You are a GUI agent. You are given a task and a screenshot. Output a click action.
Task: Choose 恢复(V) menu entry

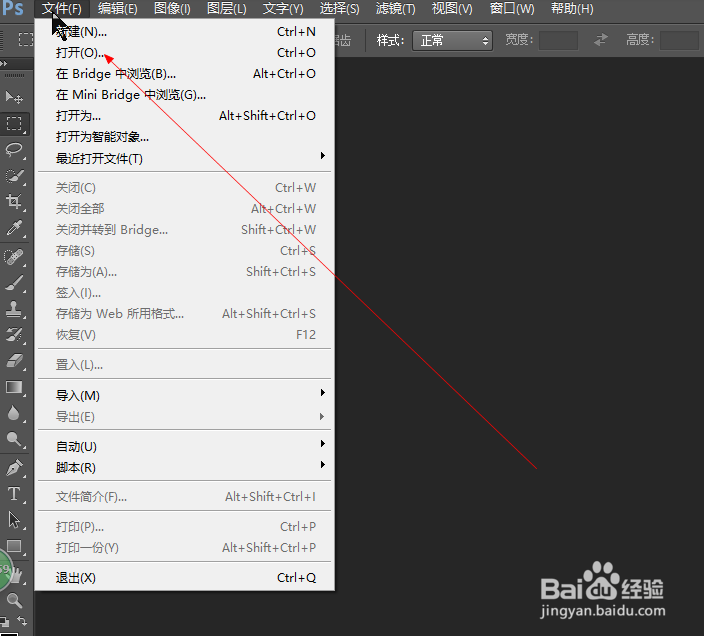pyautogui.click(x=185, y=335)
